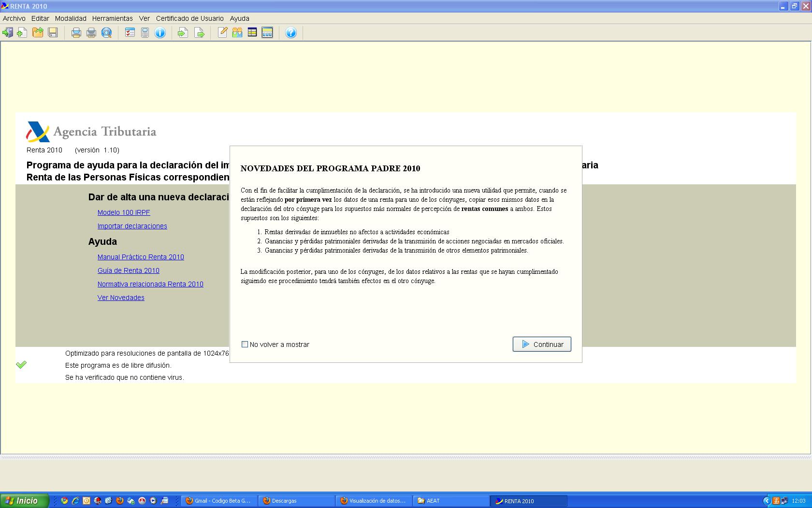Click the blue help question mark icon

[291, 33]
